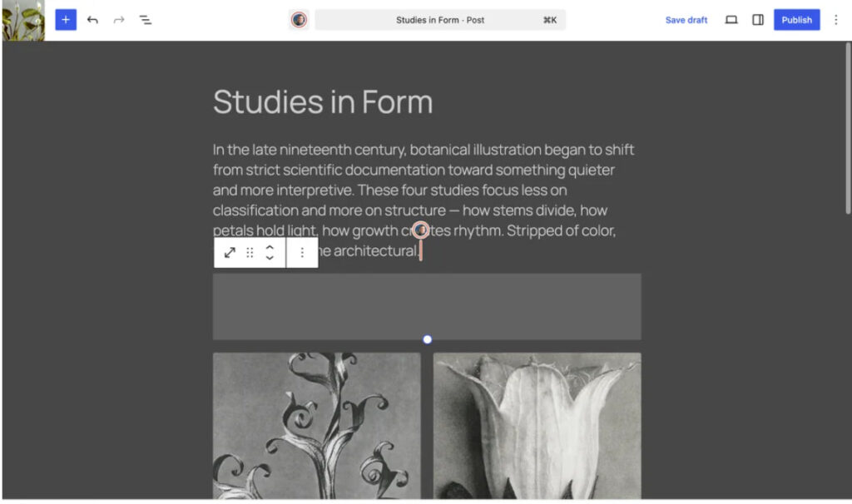The height and width of the screenshot is (504, 852).
Task: Click the Redo arrow
Action: 119,20
